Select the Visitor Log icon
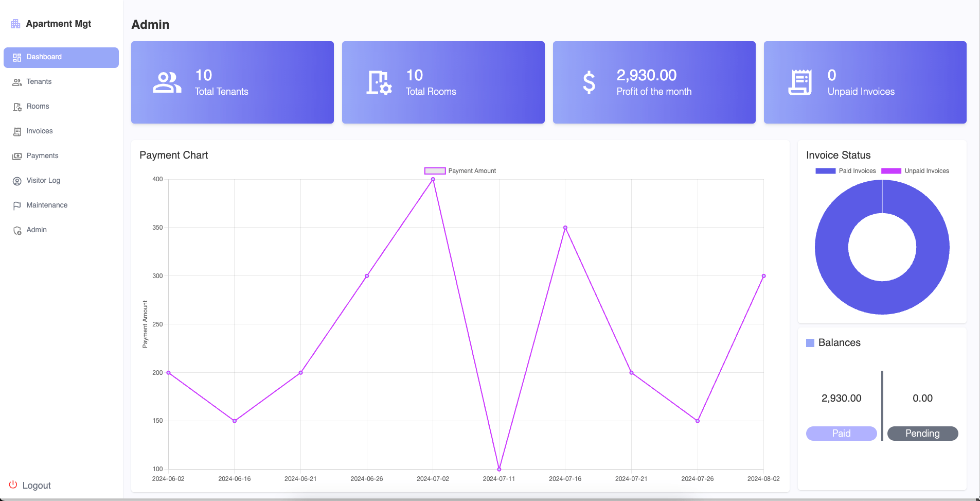The width and height of the screenshot is (980, 501). [16, 180]
